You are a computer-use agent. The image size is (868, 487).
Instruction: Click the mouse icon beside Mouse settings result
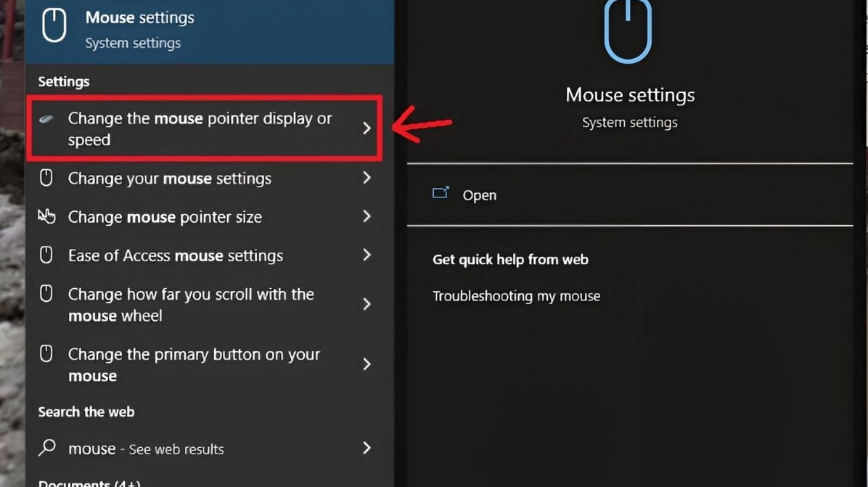(54, 25)
